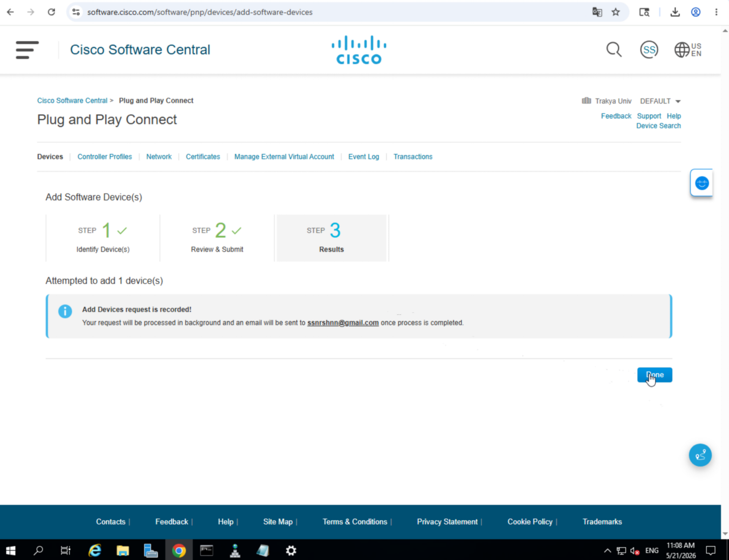Expand the DEFAULT virtual account dropdown

[660, 101]
